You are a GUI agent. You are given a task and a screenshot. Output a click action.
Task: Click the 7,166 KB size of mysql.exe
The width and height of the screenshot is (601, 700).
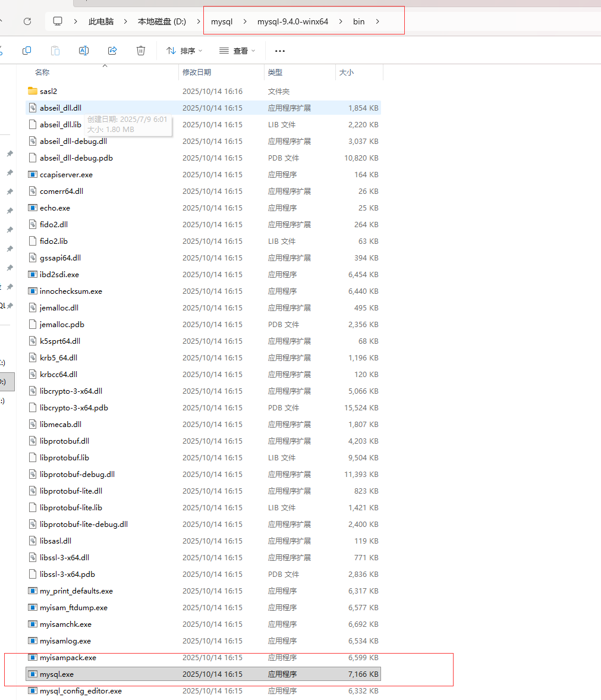pyautogui.click(x=363, y=674)
